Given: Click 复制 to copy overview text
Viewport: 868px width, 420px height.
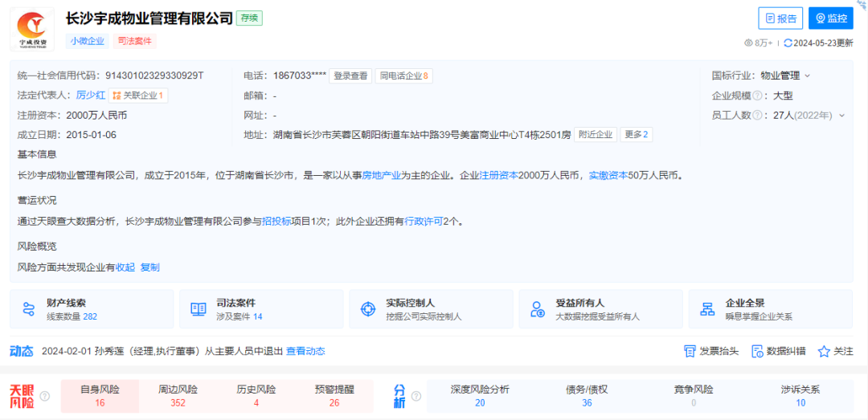Looking at the screenshot, I should (149, 267).
